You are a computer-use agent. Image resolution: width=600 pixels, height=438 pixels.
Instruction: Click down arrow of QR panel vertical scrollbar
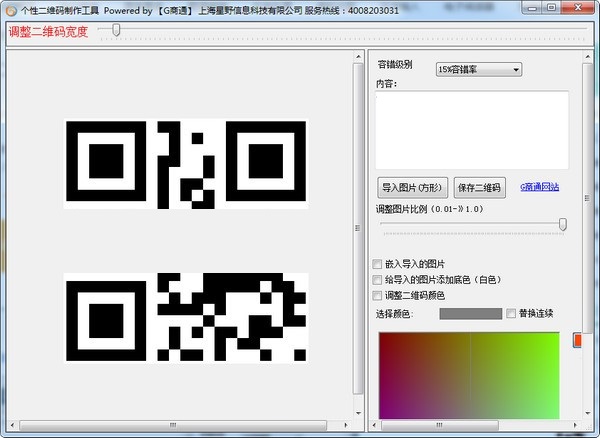358,413
